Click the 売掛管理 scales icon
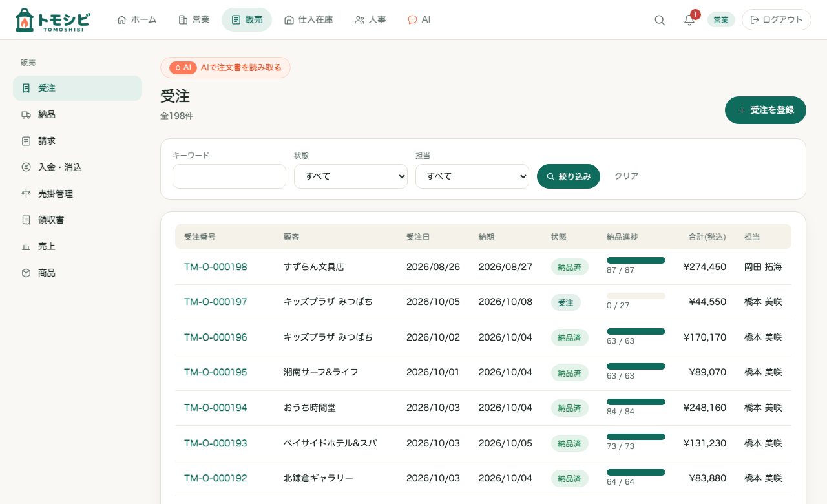The image size is (827, 504). pyautogui.click(x=26, y=194)
